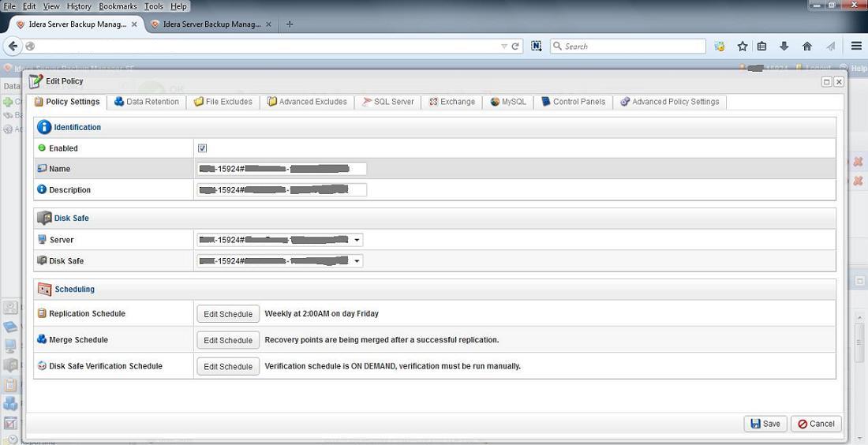This screenshot has height=445, width=868.
Task: Click the Replication Schedule row icon
Action: pos(42,313)
